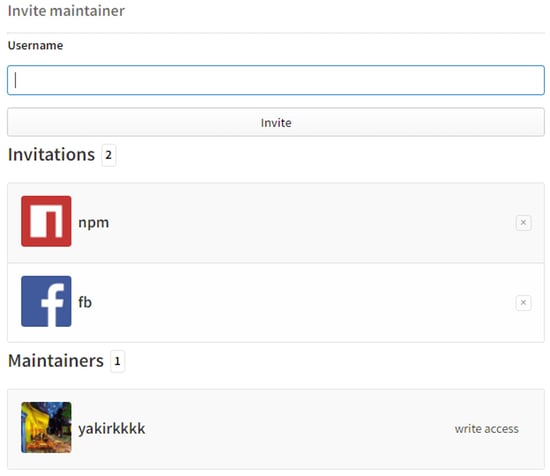Open the blue Facebook logo avatar
Screen dimensions: 550x476
(x=46, y=301)
